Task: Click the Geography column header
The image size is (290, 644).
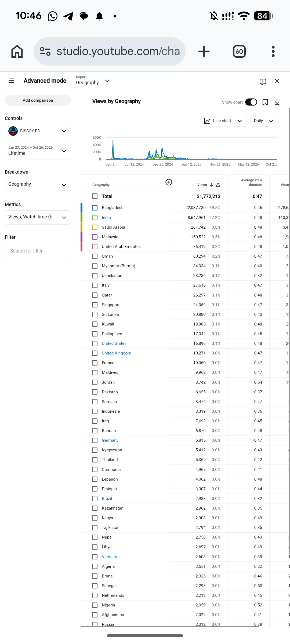Action: click(x=101, y=185)
